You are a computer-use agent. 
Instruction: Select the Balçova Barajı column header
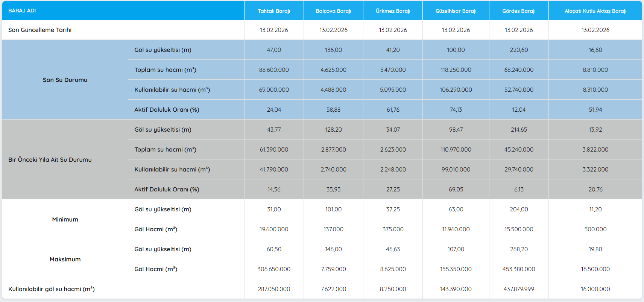[x=333, y=11]
